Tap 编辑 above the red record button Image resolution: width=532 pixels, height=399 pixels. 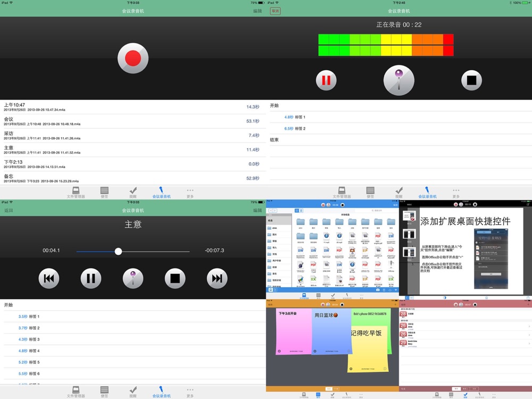tap(257, 11)
